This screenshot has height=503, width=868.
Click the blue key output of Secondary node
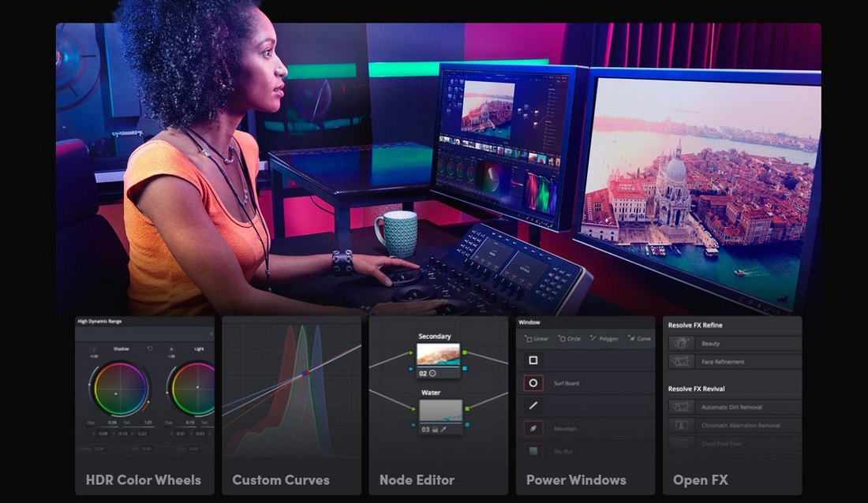[465, 368]
